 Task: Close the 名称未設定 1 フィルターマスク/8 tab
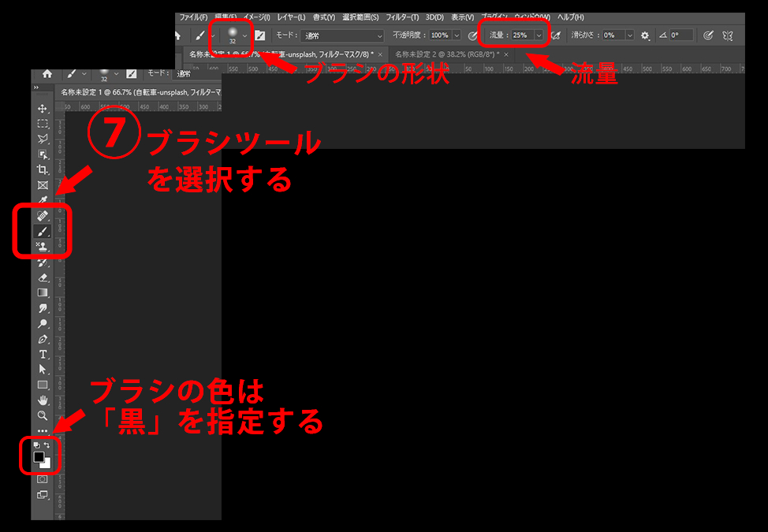(380, 54)
